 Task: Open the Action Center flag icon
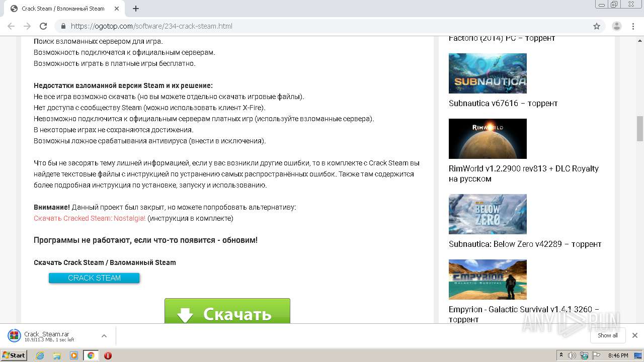pyautogui.click(x=596, y=355)
